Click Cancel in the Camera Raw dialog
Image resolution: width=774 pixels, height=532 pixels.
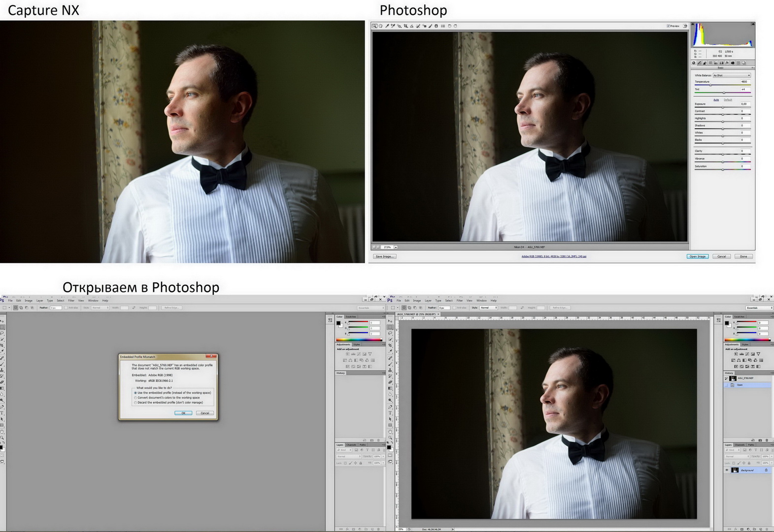tap(721, 256)
